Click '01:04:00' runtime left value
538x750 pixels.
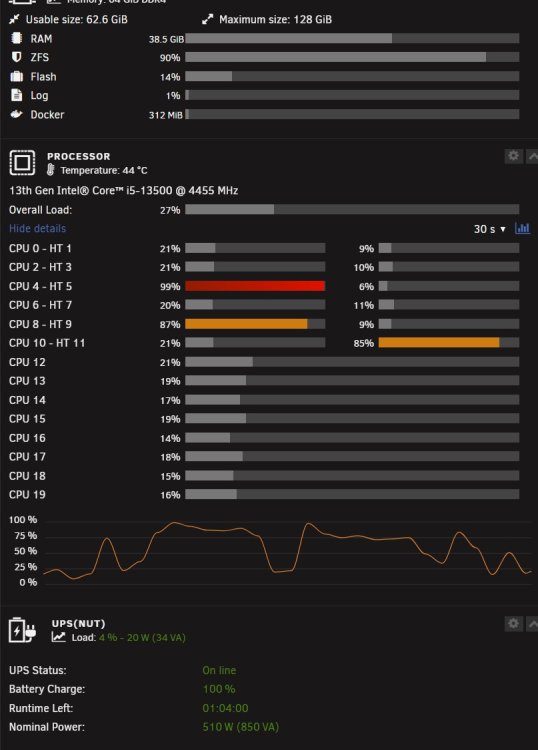click(225, 708)
